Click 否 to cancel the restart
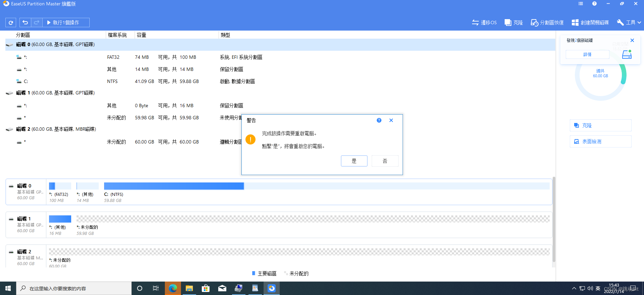This screenshot has width=644, height=295. coord(385,161)
